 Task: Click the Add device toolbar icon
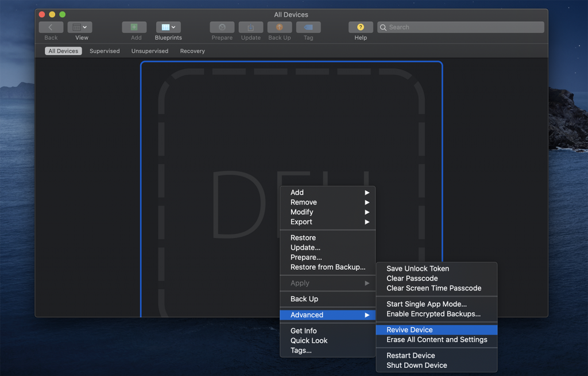(x=134, y=27)
